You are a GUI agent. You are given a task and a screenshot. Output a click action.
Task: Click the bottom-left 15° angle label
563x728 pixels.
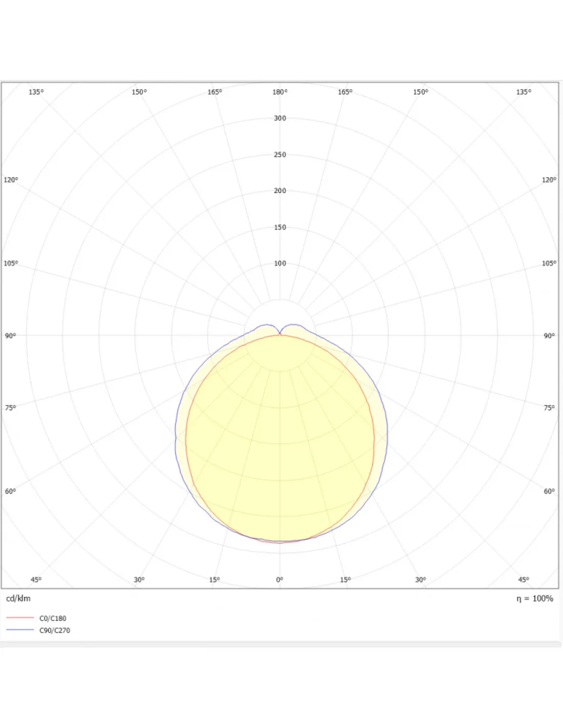214,580
